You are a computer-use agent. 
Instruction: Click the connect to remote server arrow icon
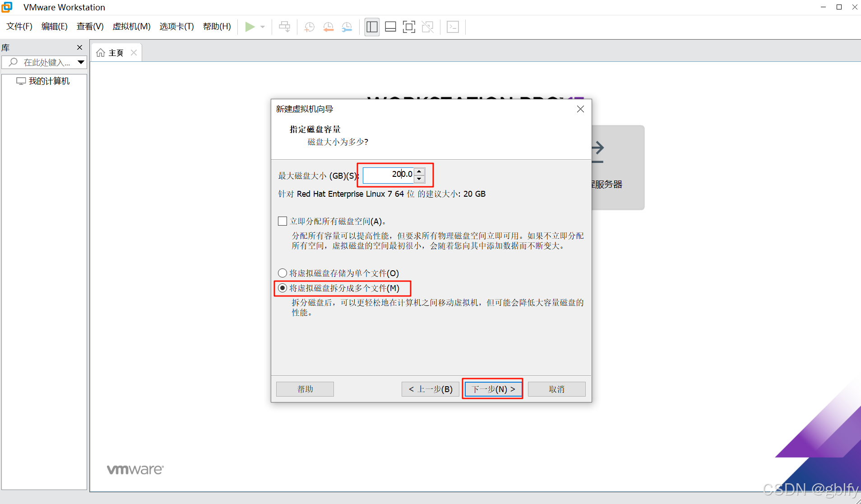597,153
